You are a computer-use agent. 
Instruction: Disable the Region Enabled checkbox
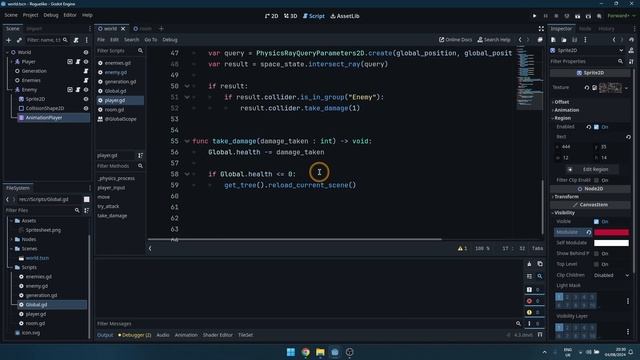596,127
